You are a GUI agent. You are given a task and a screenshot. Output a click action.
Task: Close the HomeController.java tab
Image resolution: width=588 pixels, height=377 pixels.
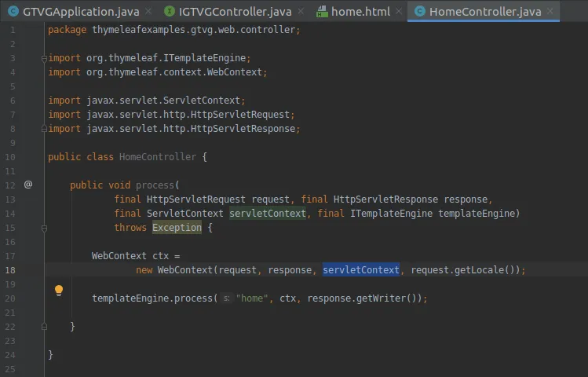550,11
